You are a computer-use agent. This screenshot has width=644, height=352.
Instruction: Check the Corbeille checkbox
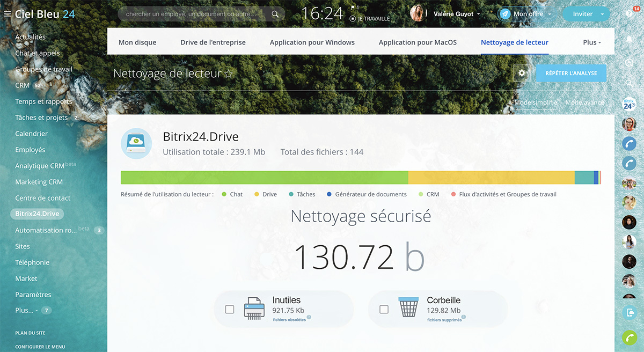384,309
